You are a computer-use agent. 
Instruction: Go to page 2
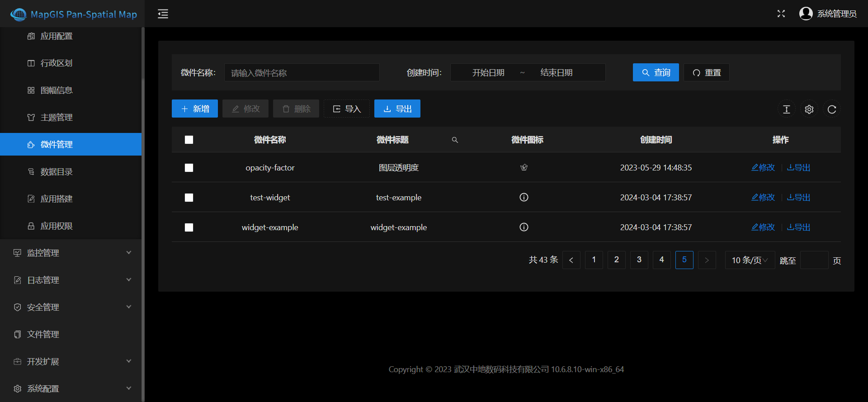point(617,260)
